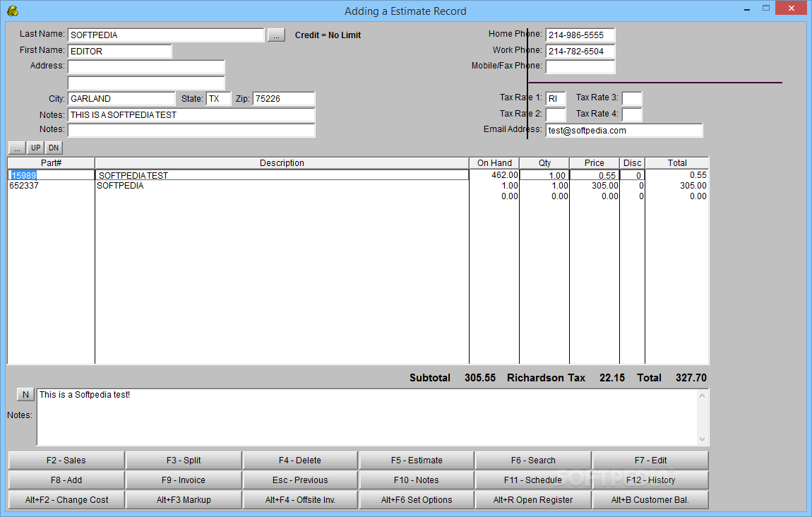Click the Tax Rate 2 field
The height and width of the screenshot is (517, 812).
(555, 114)
